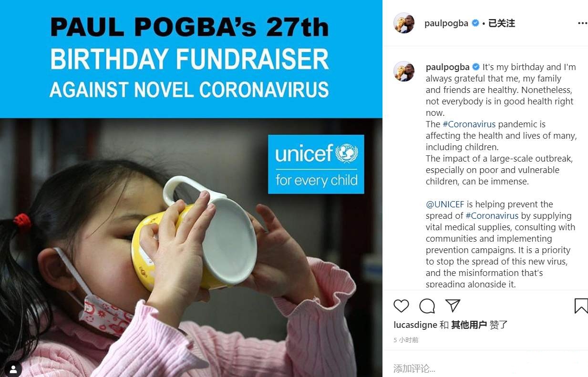The width and height of the screenshot is (588, 377).
Task: Open the paulpogba username in the header
Action: 446,23
